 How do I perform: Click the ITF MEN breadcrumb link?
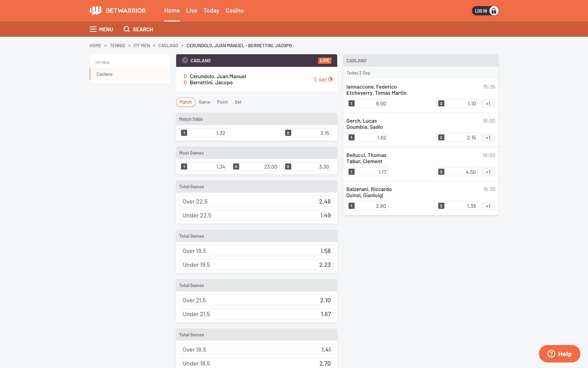tap(141, 46)
